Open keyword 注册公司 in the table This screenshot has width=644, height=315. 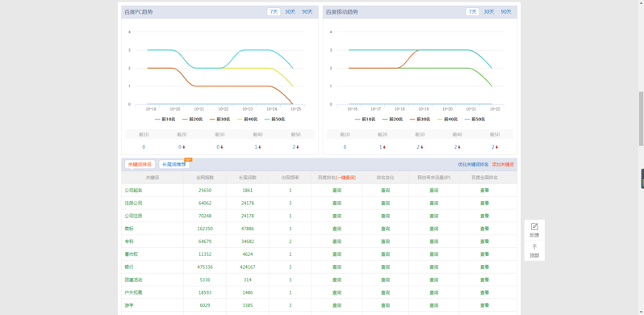pos(133,204)
